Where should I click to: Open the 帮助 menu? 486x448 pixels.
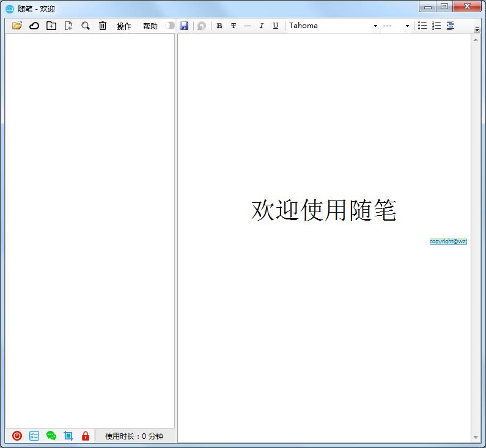point(150,26)
